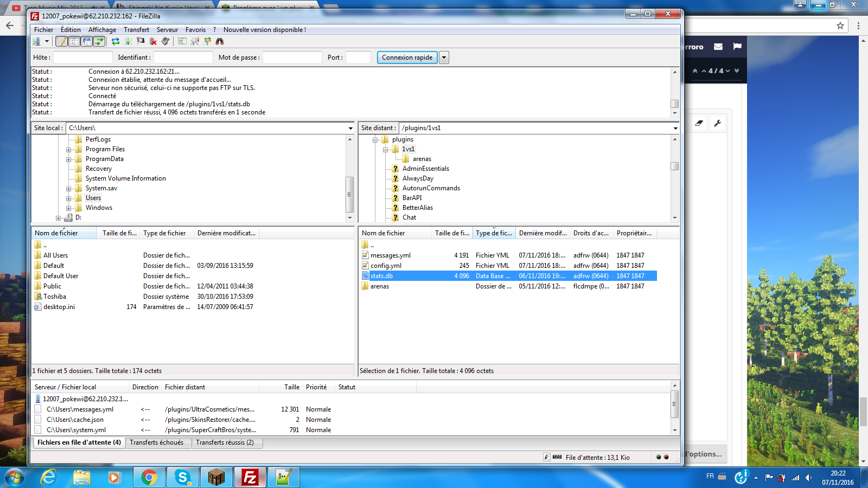Click the transfer queue scrollbar thumb

point(675,404)
